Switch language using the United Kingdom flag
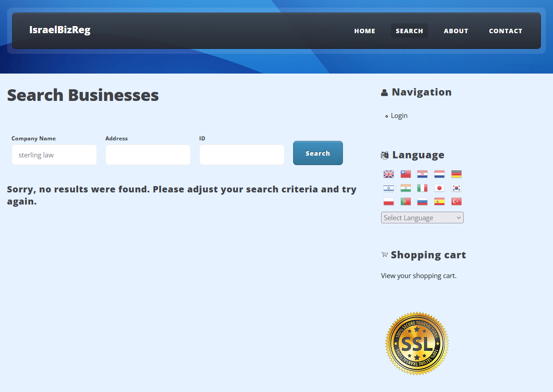Image resolution: width=553 pixels, height=392 pixels. 389,174
